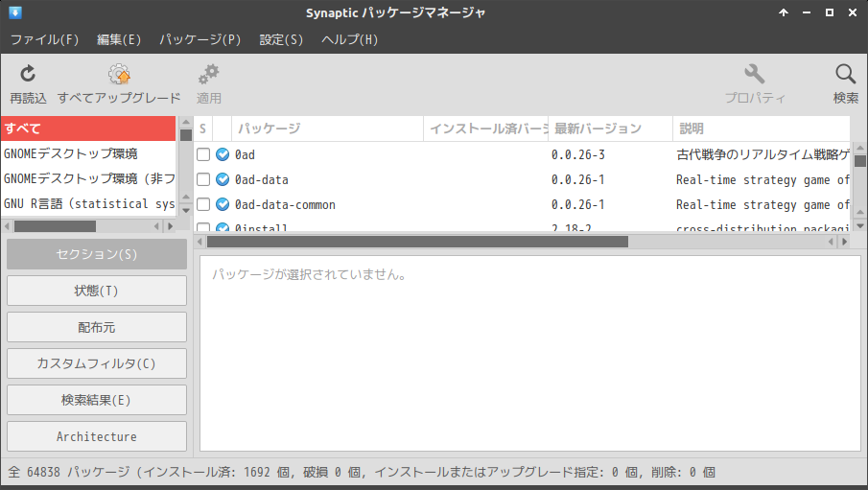Click the status bar package count text
868x490 pixels.
click(361, 473)
